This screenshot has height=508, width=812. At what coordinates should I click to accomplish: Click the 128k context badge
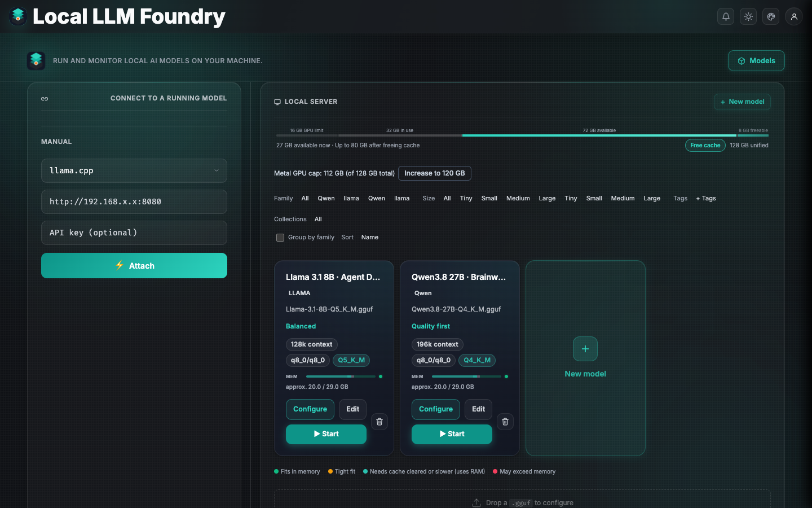[312, 344]
